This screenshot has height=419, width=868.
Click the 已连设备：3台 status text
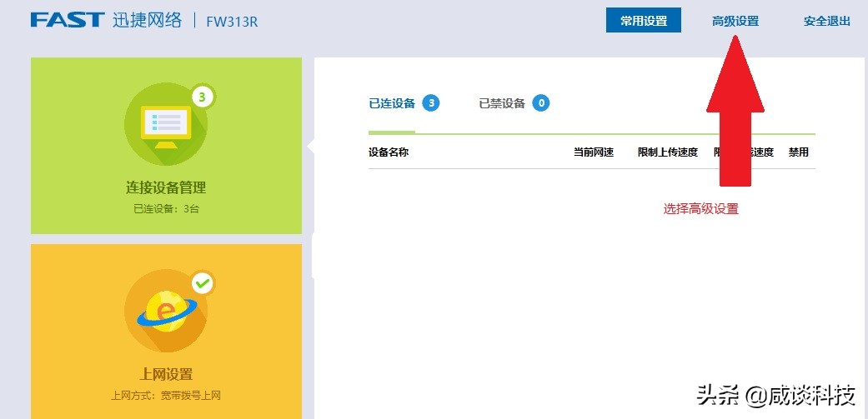[166, 209]
